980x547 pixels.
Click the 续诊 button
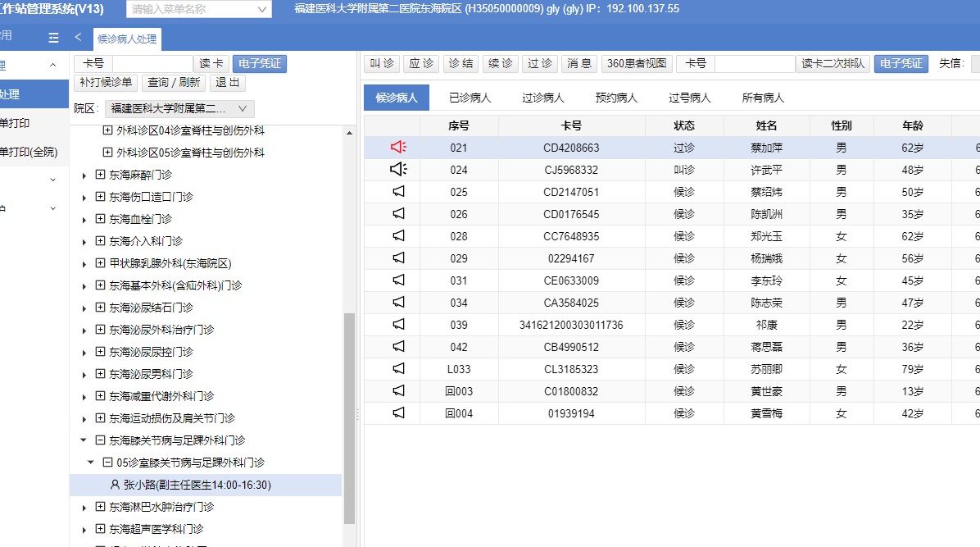(501, 64)
